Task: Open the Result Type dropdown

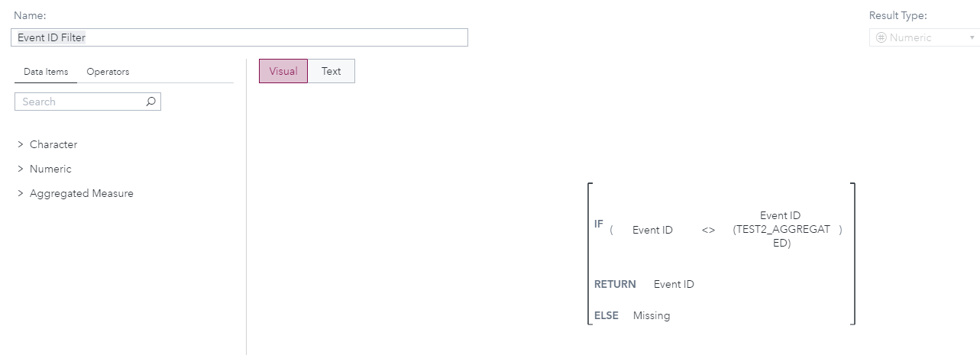Action: [972, 37]
